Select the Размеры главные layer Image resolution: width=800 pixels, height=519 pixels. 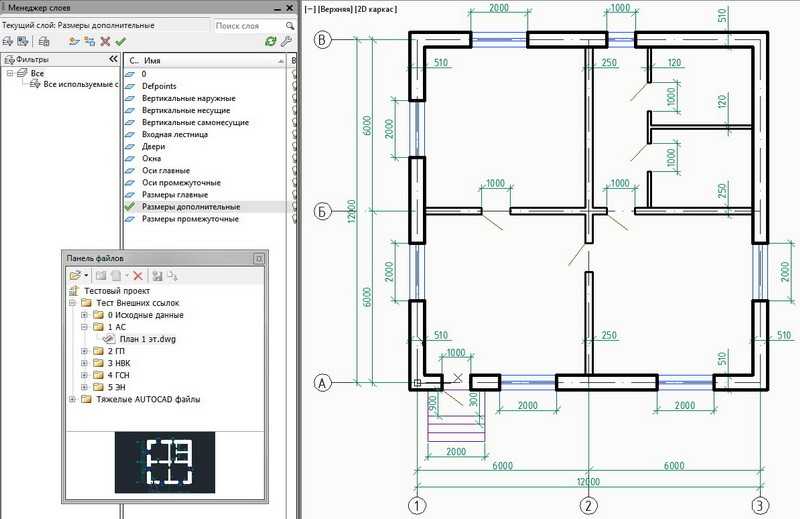tap(175, 195)
